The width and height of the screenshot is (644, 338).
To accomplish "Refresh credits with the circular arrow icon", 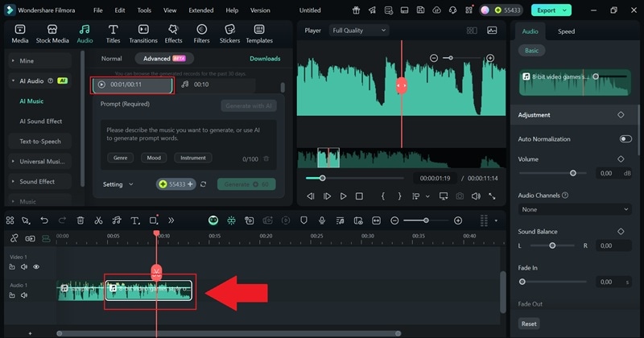I will (x=204, y=184).
